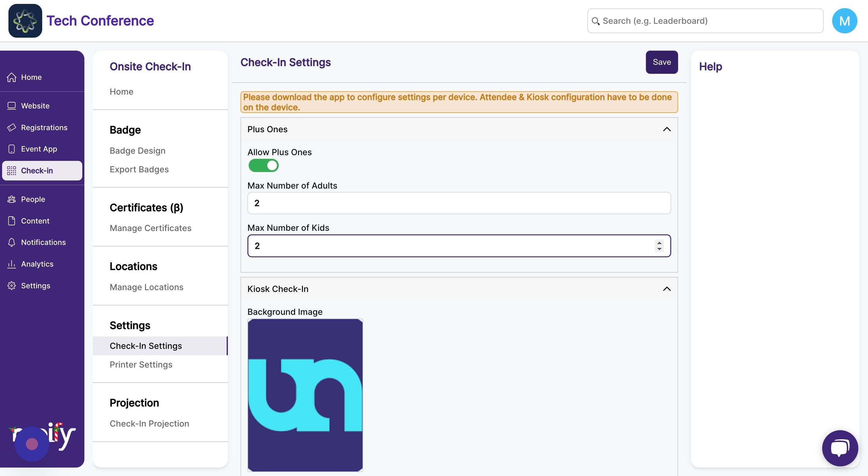Collapse the Kiosk Check-In section
868x476 pixels.
(666, 289)
